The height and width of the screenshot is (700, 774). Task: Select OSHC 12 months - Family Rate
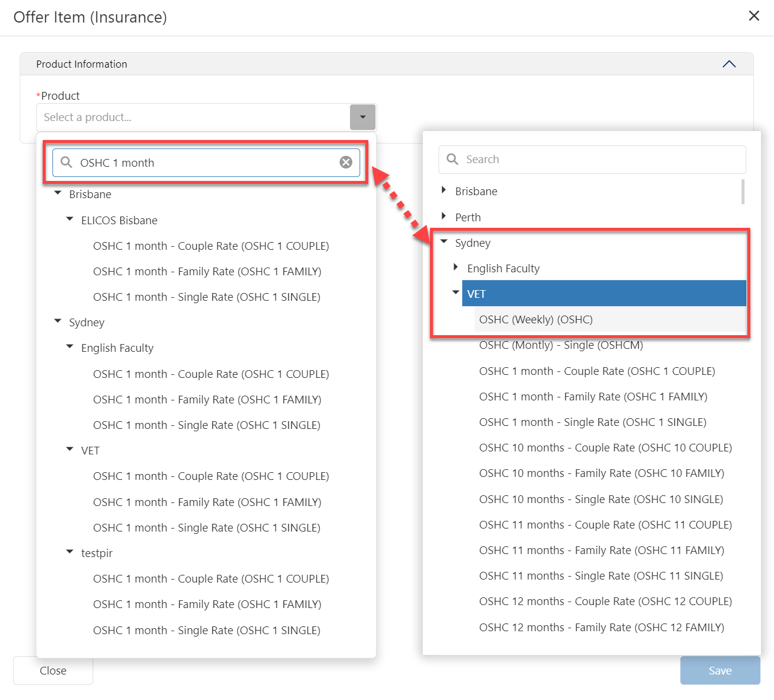(601, 627)
